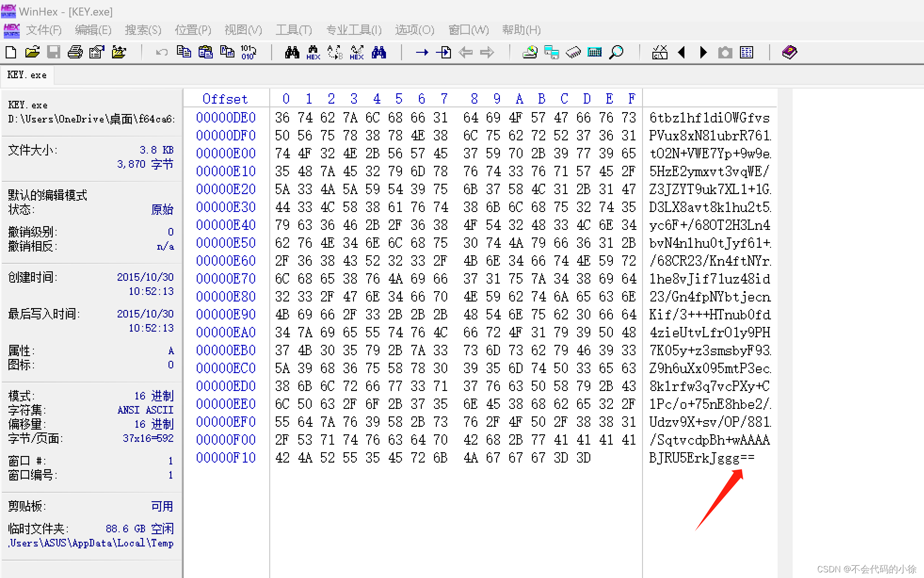Screen dimensions: 924x578
Task: Paste clipboard with the clipboard icon
Action: 205,52
